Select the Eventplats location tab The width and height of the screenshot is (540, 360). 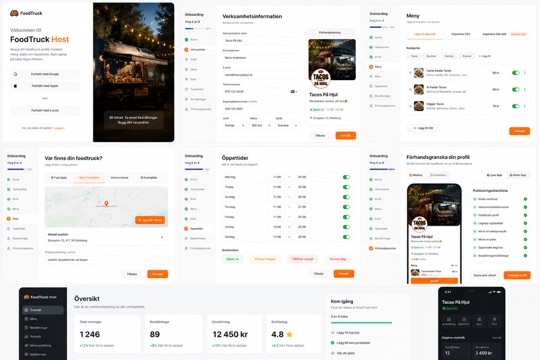tap(149, 178)
